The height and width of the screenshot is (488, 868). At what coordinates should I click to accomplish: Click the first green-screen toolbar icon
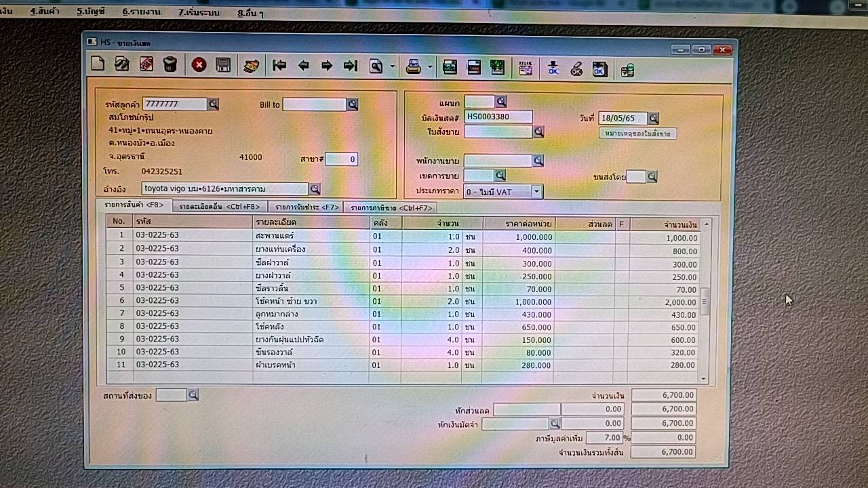(449, 67)
